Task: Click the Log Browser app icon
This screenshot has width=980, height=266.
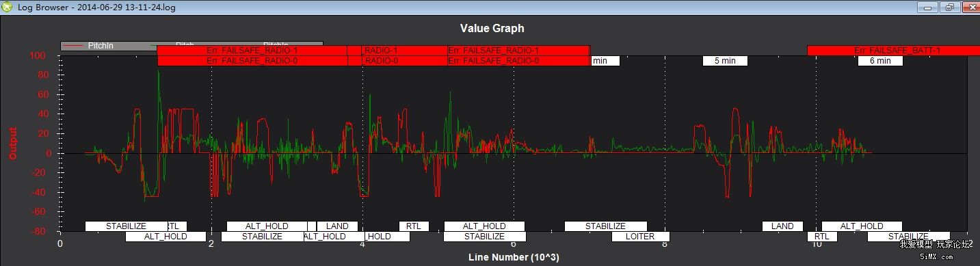Action: [7, 7]
